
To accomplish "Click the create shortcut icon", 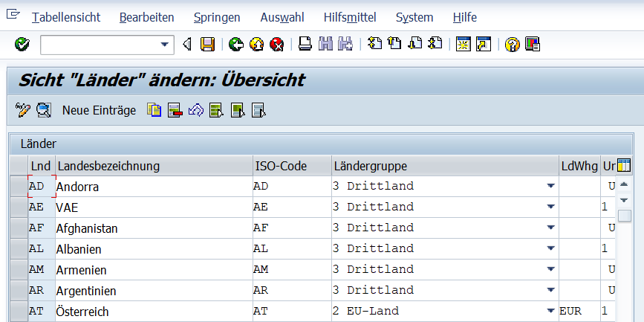I will pos(484,44).
